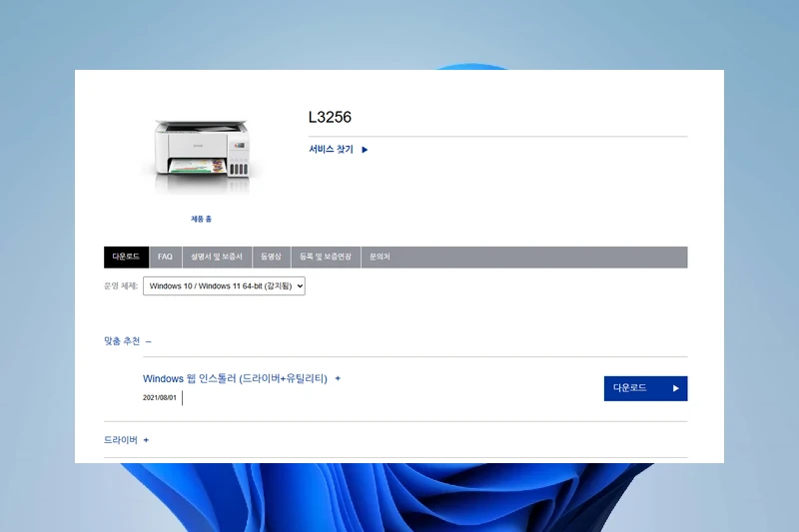The width and height of the screenshot is (799, 532).
Task: Open the 설명서 및 보증서 tab
Action: (217, 258)
